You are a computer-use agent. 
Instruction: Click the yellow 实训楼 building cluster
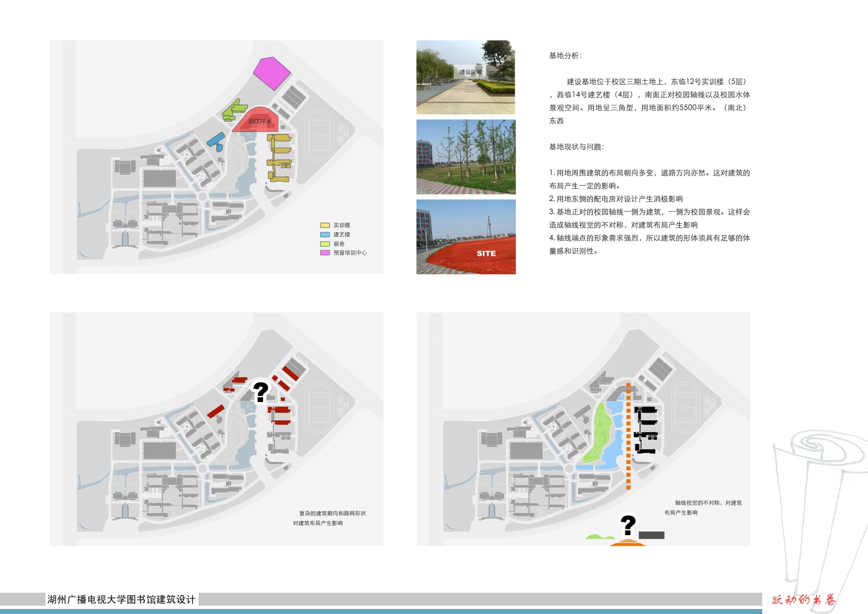click(x=279, y=158)
